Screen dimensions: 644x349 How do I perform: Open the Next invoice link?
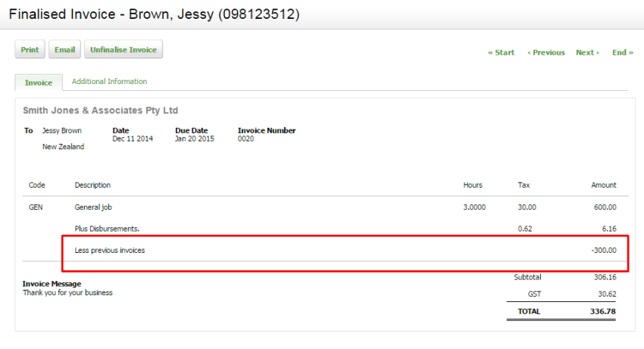pos(587,52)
